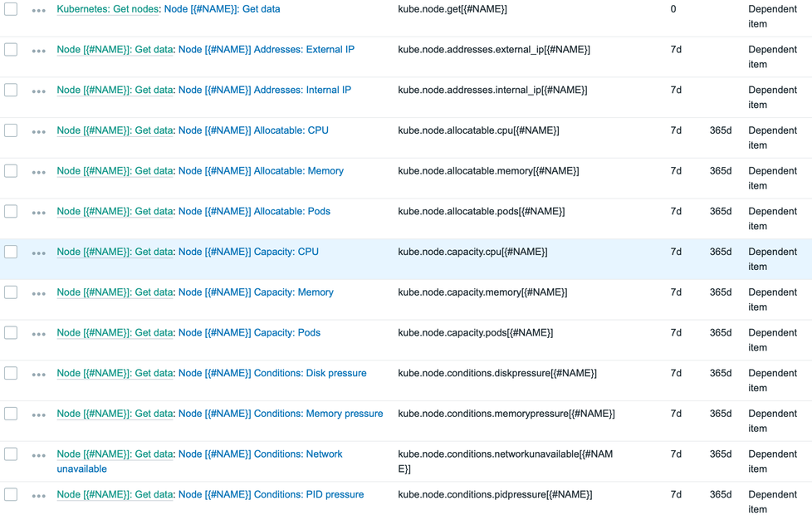The width and height of the screenshot is (812, 520).
Task: Open the three-dot menu for the Allocatable: Memory row
Action: point(39,172)
